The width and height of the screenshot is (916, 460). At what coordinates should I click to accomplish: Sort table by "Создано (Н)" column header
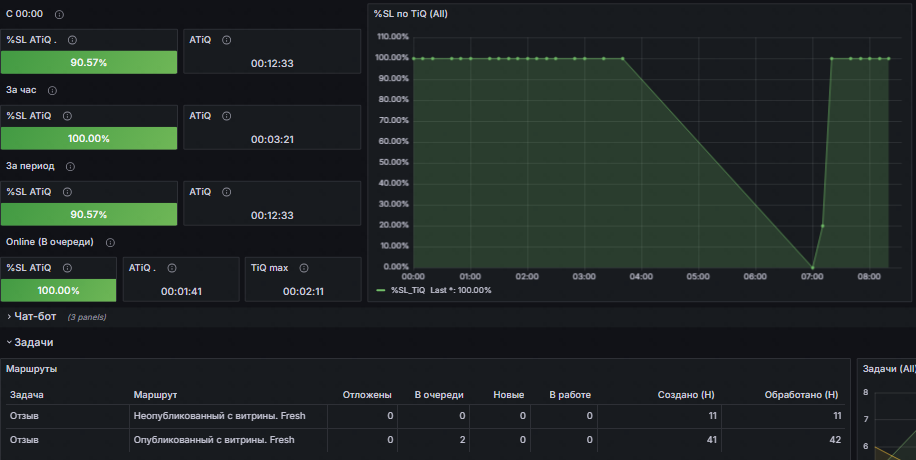click(678, 395)
